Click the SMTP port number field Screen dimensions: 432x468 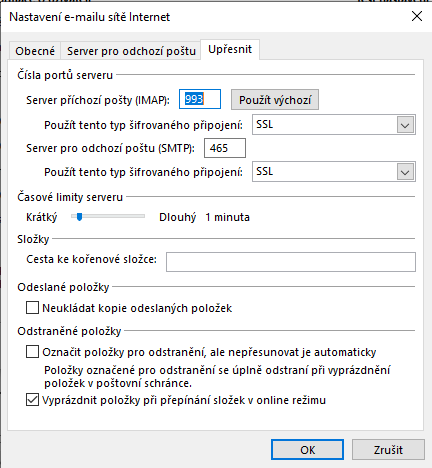[225, 148]
